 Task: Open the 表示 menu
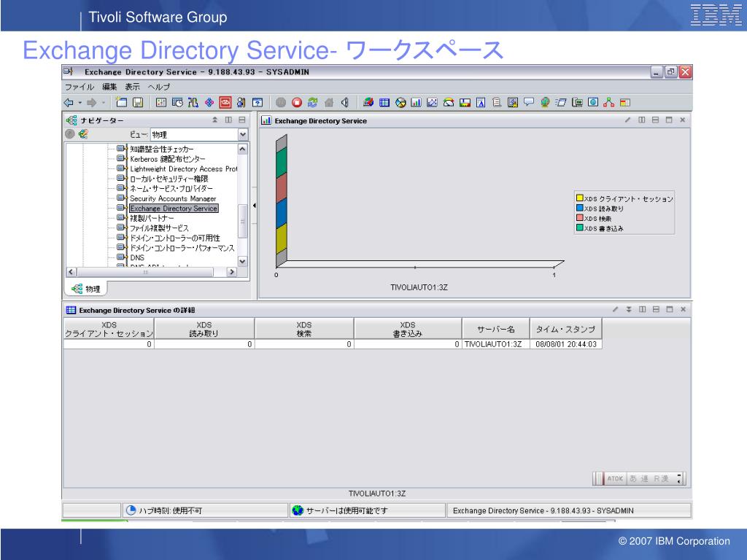pyautogui.click(x=133, y=87)
